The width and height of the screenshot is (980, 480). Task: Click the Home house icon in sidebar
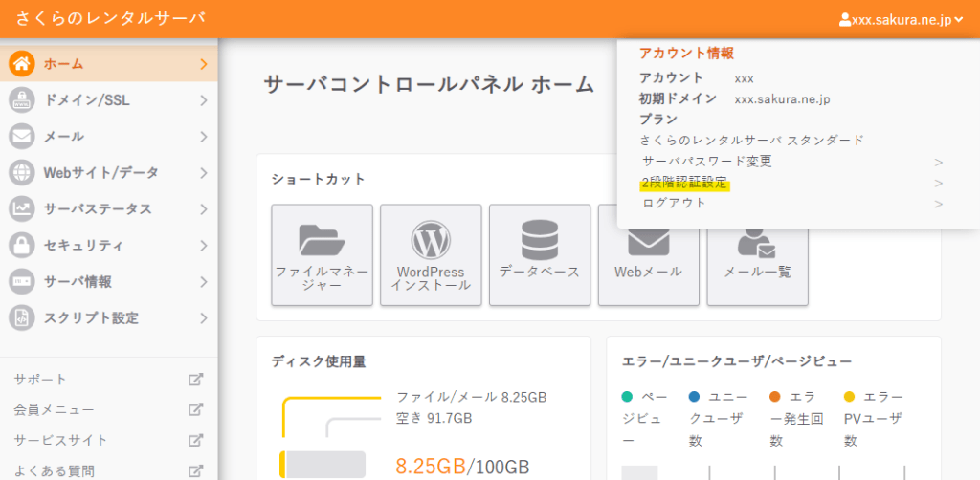tap(22, 64)
